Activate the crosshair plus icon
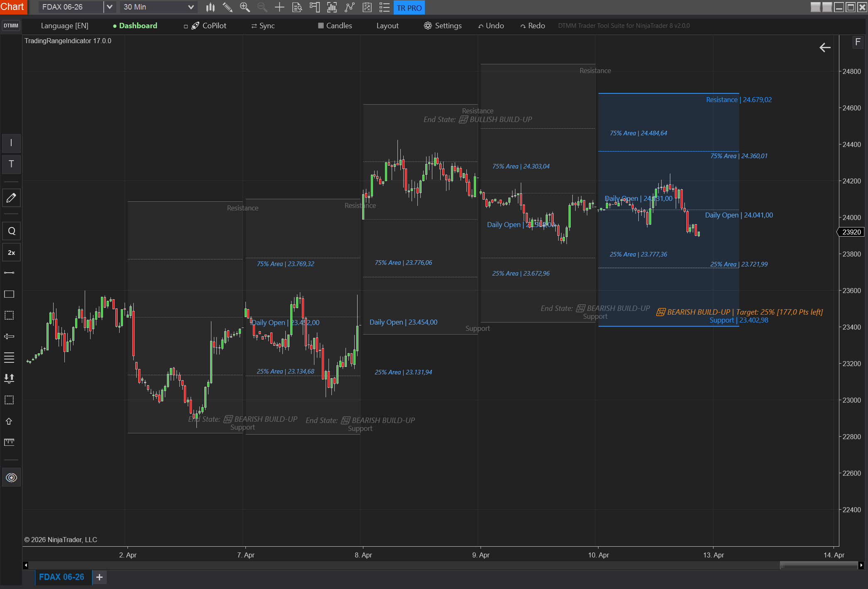 click(x=280, y=7)
